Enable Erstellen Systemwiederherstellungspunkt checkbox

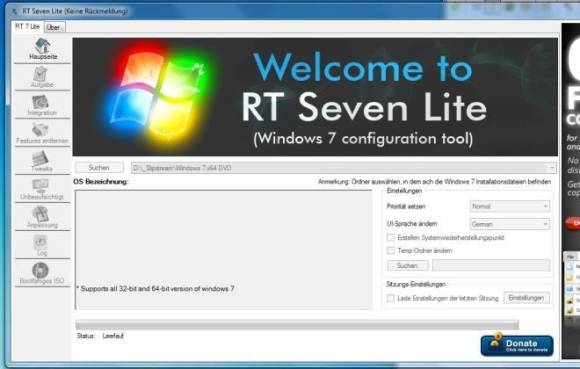[391, 237]
